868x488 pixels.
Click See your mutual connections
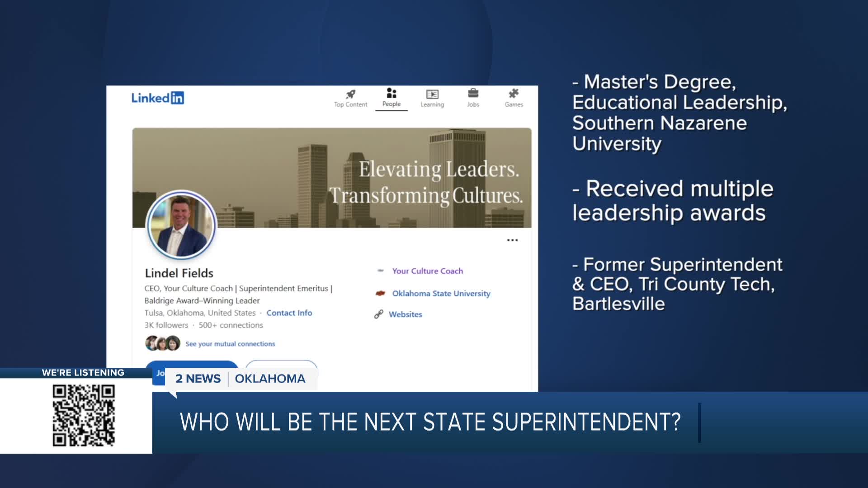tap(230, 344)
